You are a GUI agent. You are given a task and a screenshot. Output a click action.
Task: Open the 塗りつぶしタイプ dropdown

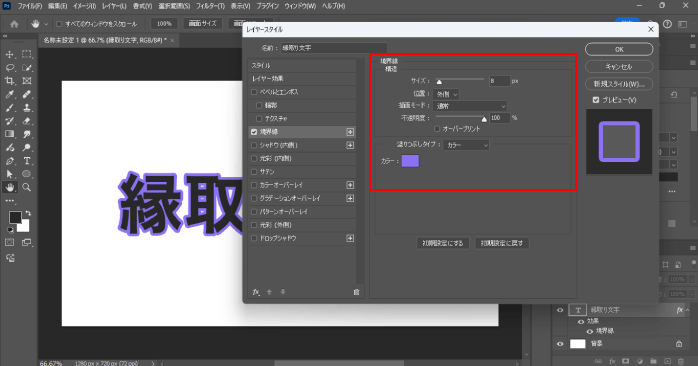click(466, 145)
